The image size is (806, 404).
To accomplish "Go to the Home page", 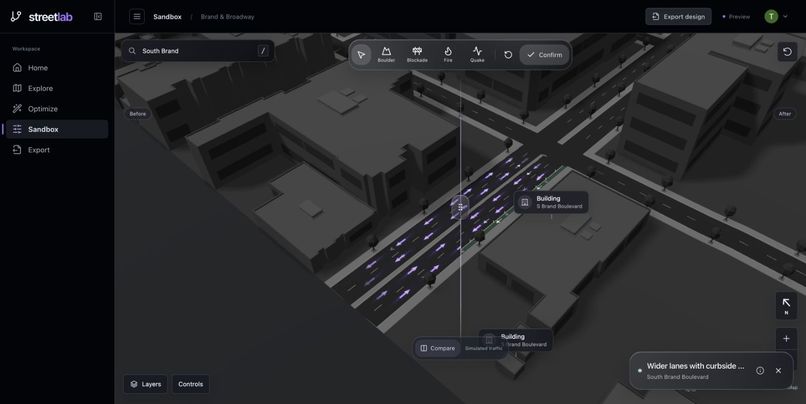I will point(57,67).
